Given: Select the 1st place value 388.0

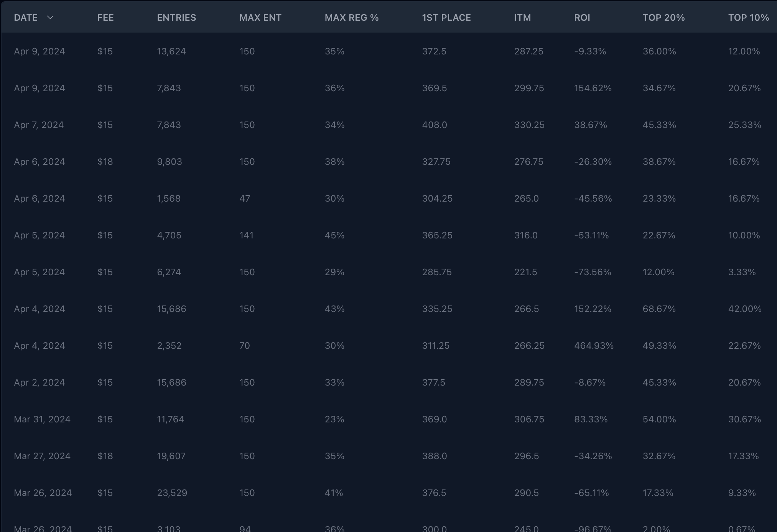Looking at the screenshot, I should [x=435, y=456].
